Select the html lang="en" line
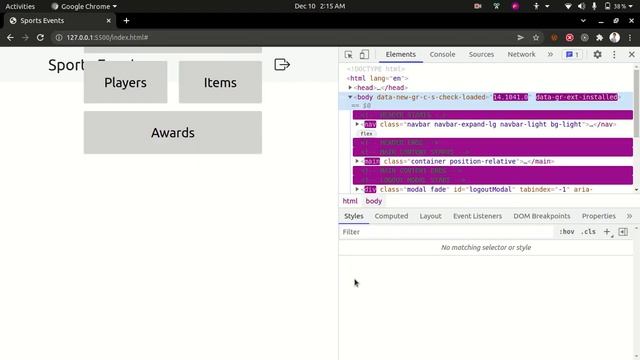The image size is (640, 360). pyautogui.click(x=378, y=78)
